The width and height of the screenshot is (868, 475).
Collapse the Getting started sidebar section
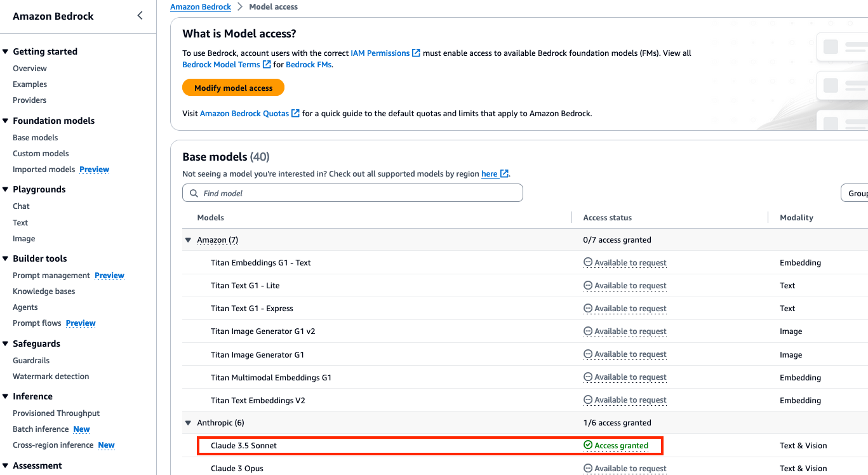(6, 51)
